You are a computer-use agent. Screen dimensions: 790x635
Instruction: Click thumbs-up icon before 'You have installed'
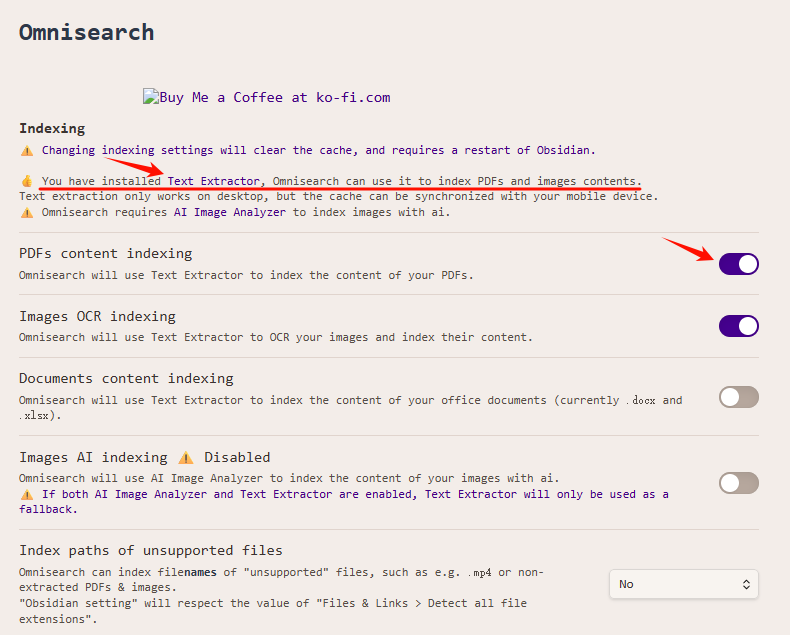coord(27,181)
